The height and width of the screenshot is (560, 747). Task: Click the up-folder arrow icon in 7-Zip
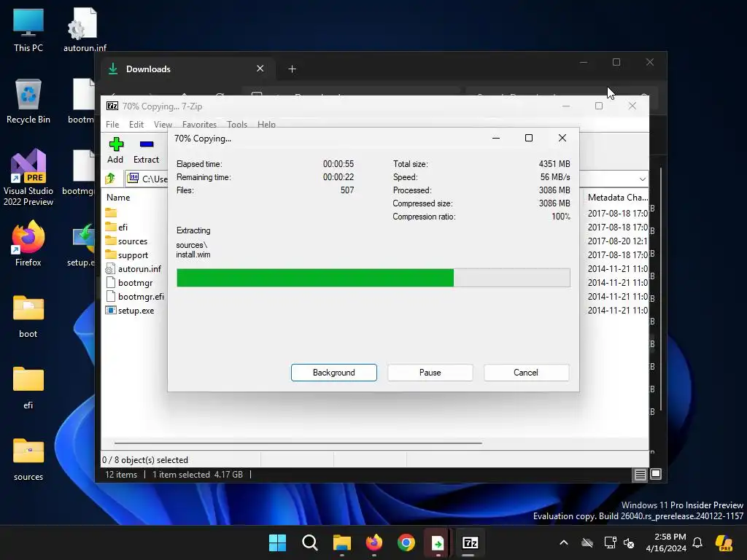(x=111, y=179)
